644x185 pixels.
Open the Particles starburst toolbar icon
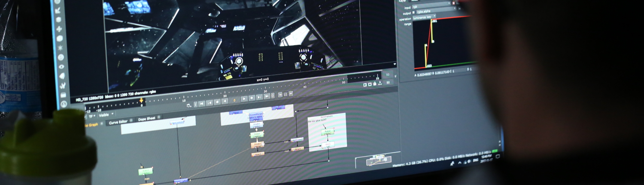point(60,47)
